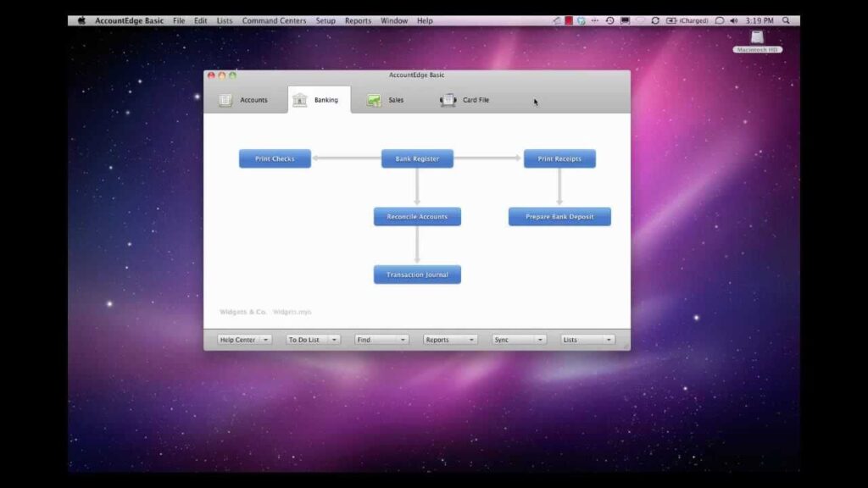The image size is (868, 488).
Task: Open the Setup menu
Action: point(325,20)
